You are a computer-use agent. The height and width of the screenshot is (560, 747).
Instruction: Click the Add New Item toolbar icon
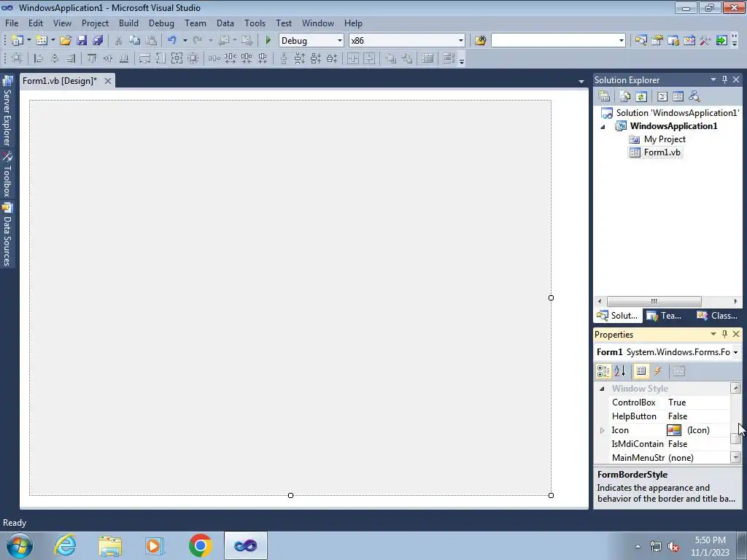click(x=41, y=41)
